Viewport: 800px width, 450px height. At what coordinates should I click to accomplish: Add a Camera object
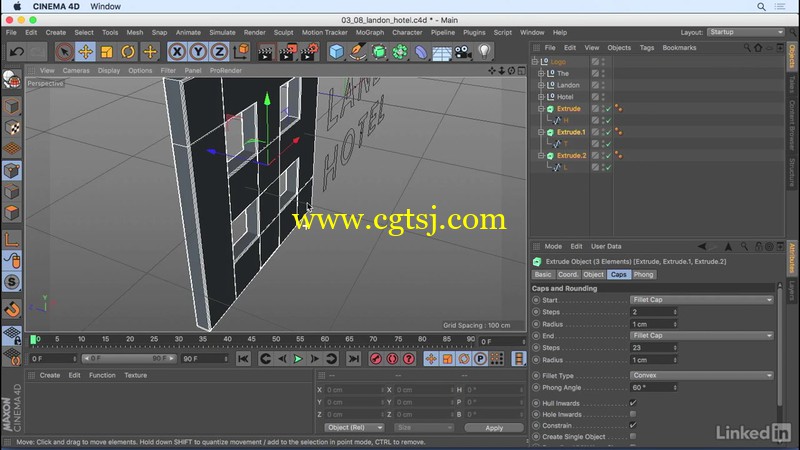[463, 52]
